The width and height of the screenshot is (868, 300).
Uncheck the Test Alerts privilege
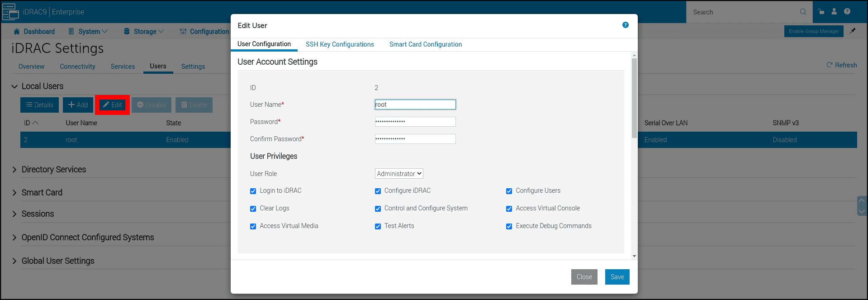(x=378, y=226)
